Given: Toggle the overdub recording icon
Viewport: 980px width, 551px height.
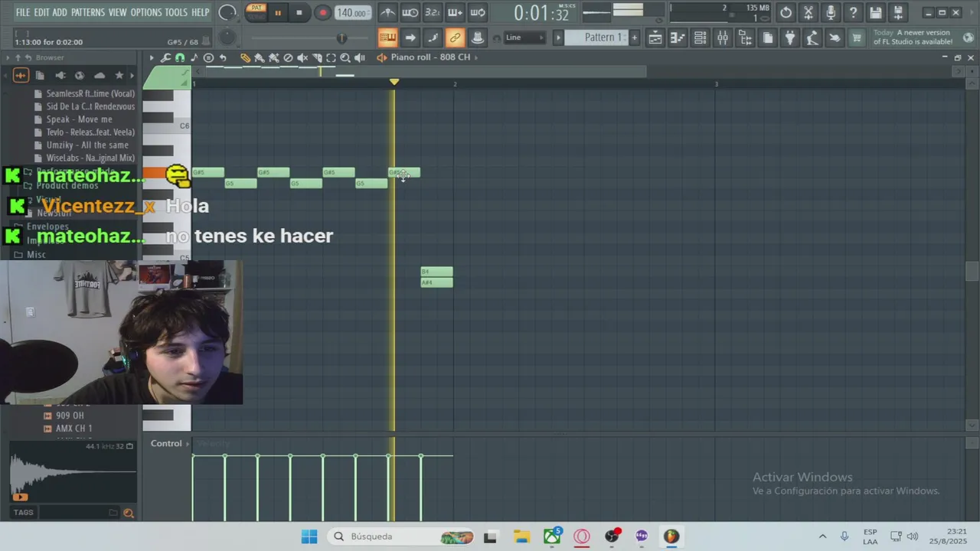Looking at the screenshot, I should pyautogui.click(x=455, y=12).
